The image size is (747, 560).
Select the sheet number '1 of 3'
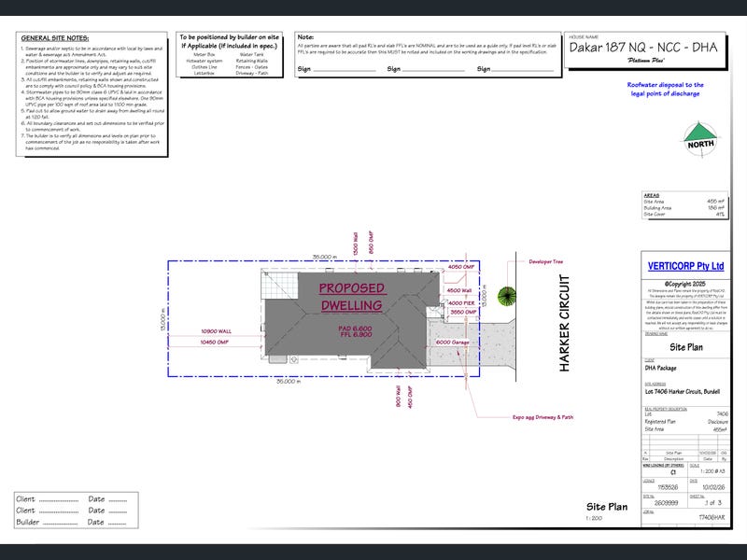point(713,503)
